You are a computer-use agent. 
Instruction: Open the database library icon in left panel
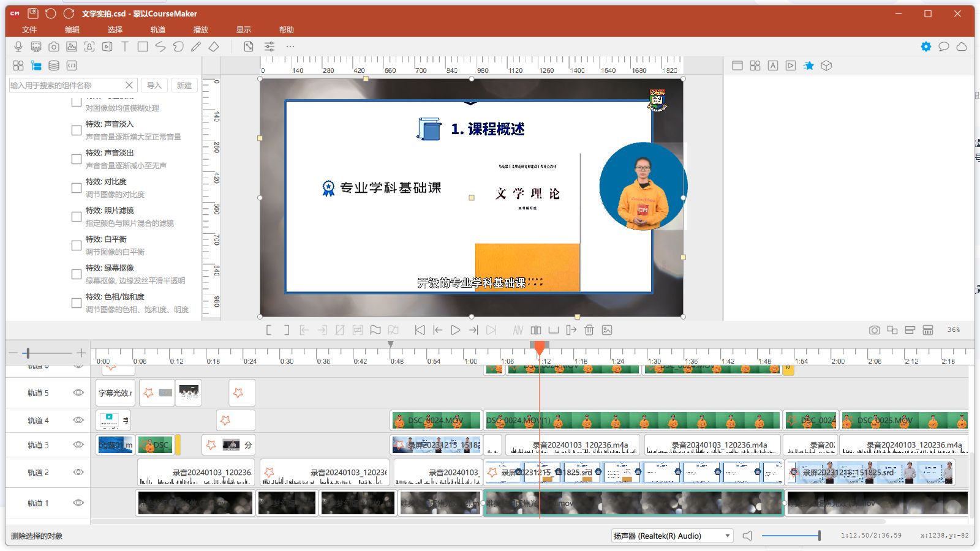(54, 66)
